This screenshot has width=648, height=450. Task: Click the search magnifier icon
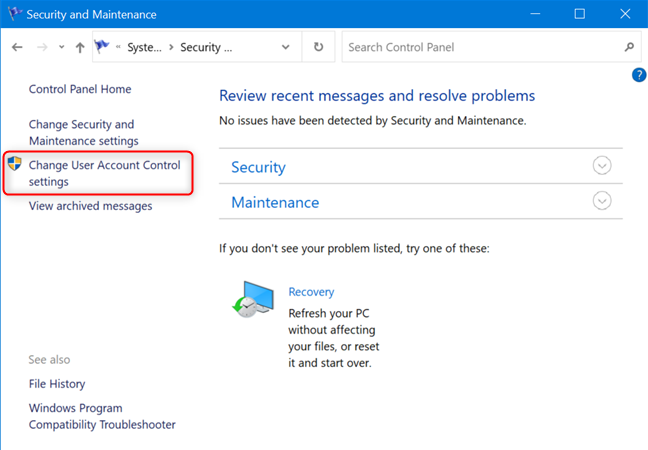[629, 47]
